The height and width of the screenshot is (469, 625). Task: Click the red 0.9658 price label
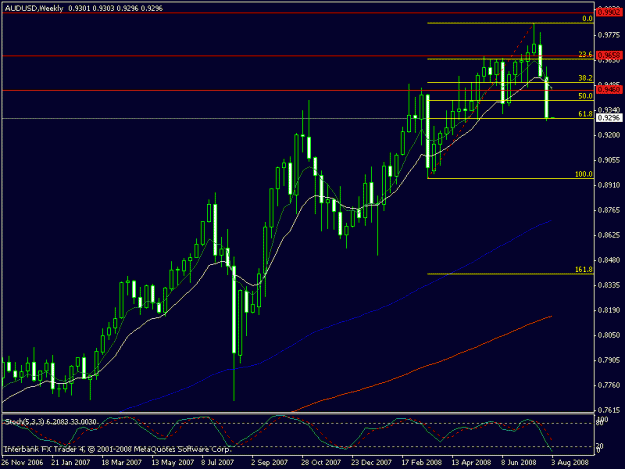pos(609,55)
